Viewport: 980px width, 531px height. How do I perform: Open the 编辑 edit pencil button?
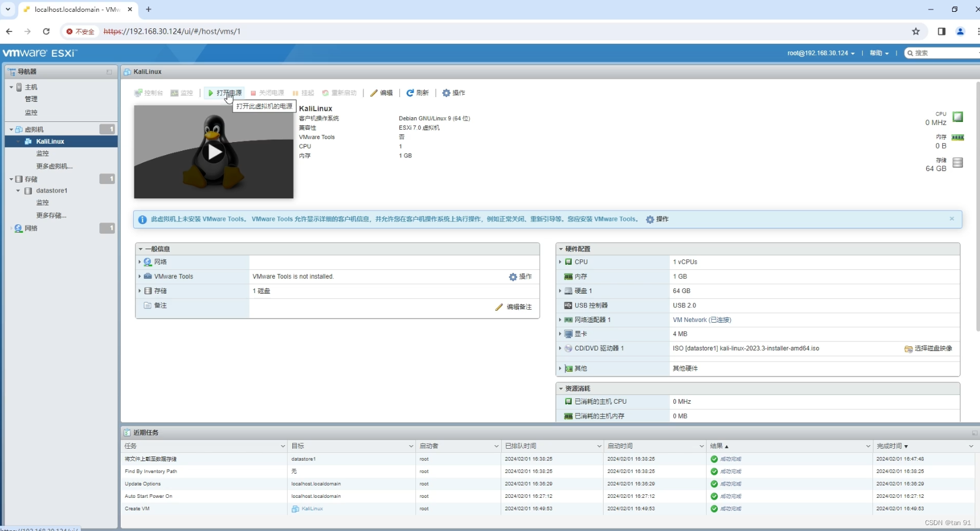[382, 93]
